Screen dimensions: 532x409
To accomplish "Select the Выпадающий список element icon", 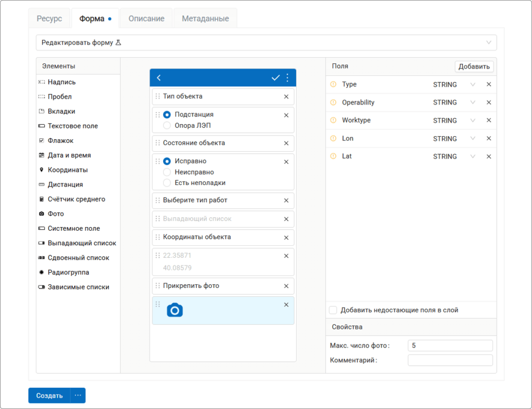I will pos(42,243).
